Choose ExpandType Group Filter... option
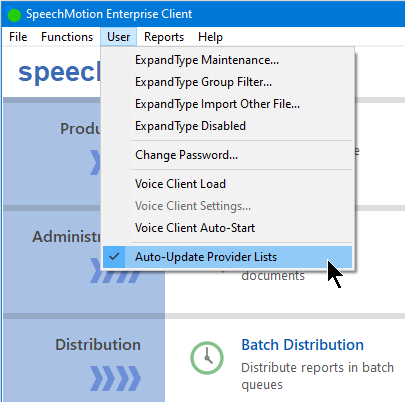The width and height of the screenshot is (405, 402). pos(227,82)
